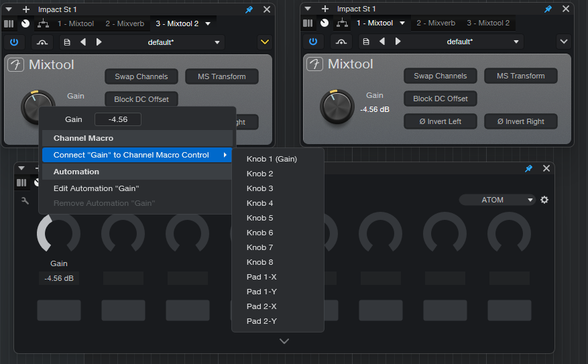
Task: Open default* preset dropdown in left window
Action: [217, 42]
